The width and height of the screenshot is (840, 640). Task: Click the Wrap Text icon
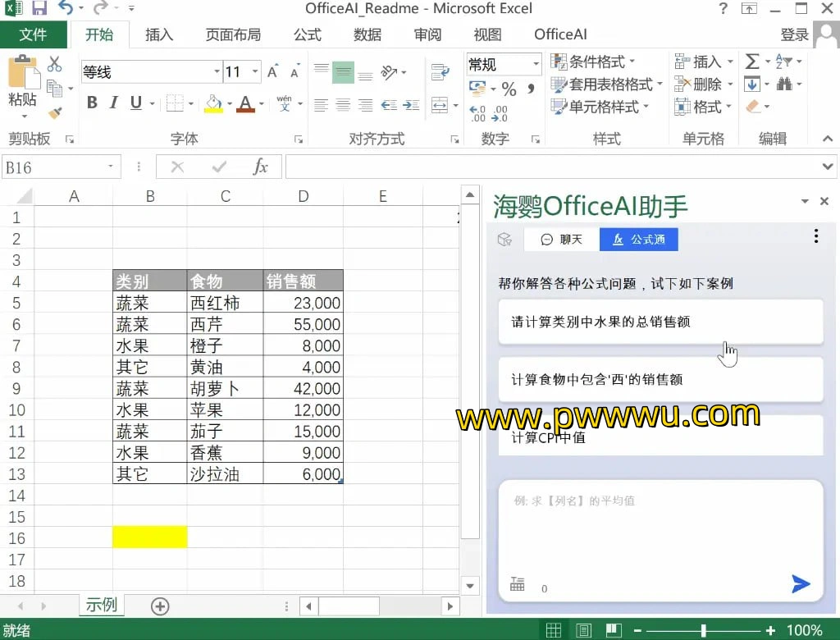(440, 72)
